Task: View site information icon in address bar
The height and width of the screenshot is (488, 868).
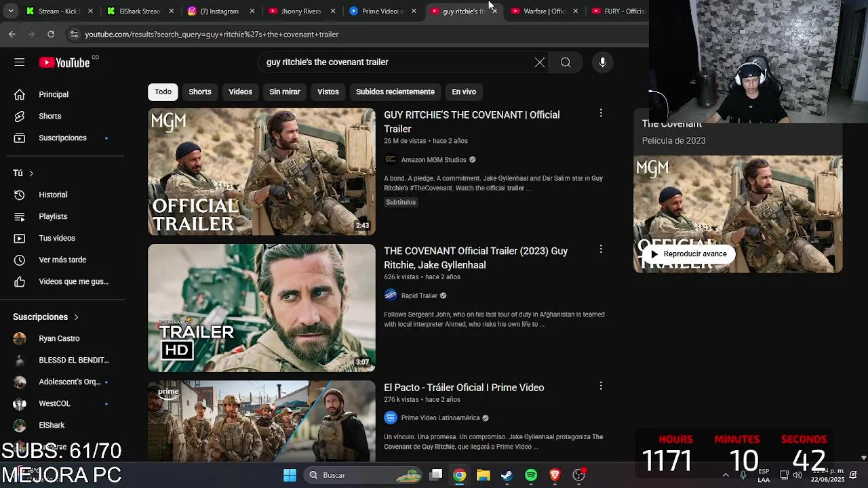Action: point(74,34)
